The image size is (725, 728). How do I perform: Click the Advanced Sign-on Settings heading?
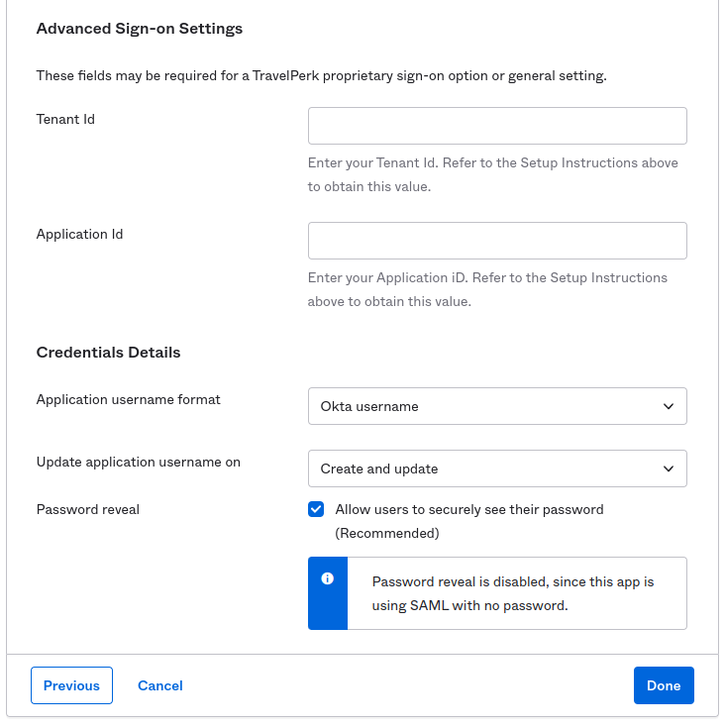tap(140, 29)
